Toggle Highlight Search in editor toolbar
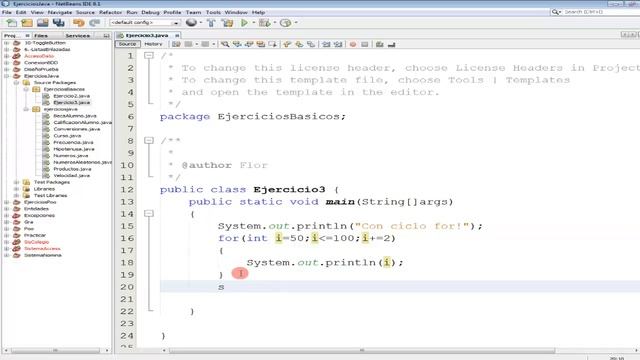This screenshot has height=360, width=640. click(x=260, y=44)
